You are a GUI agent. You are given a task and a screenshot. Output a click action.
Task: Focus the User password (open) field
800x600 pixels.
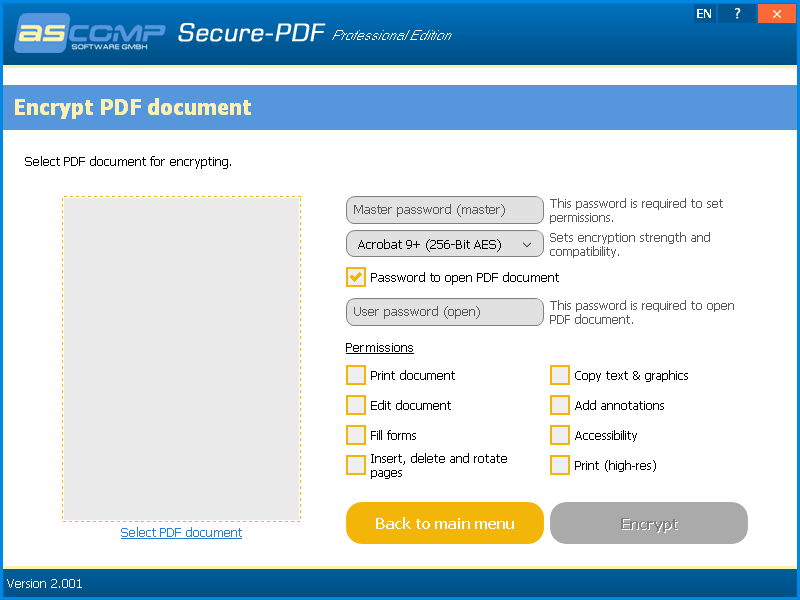(x=444, y=312)
